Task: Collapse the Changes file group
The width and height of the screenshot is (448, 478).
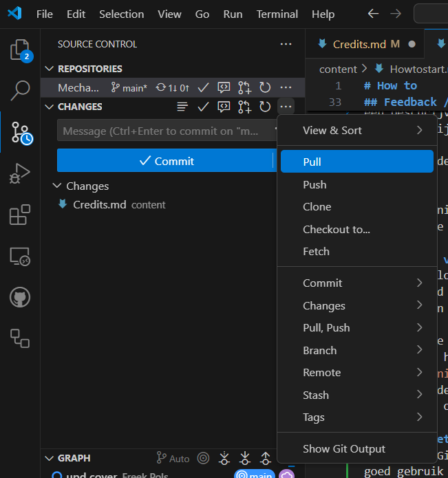Action: (x=57, y=186)
